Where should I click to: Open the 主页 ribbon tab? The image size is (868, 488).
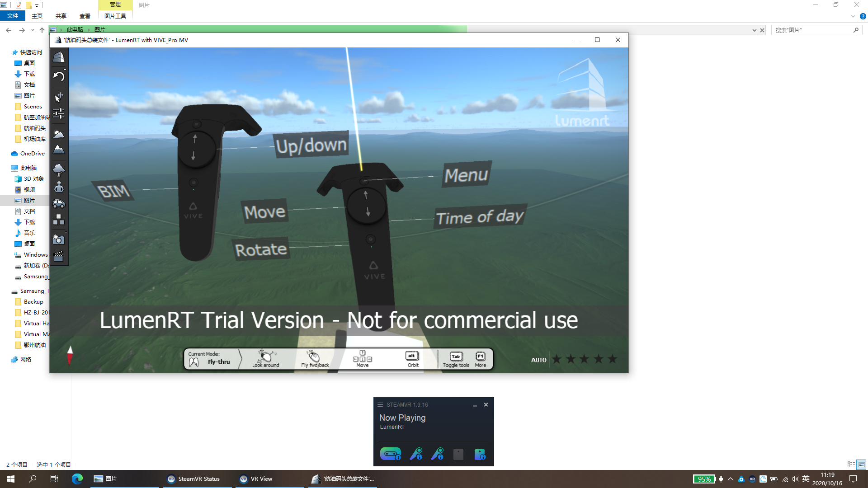(37, 16)
